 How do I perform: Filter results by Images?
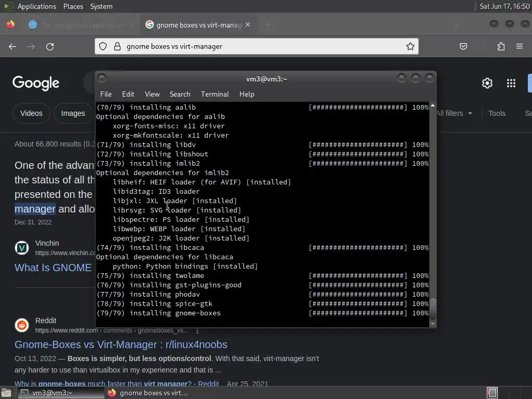tap(73, 113)
